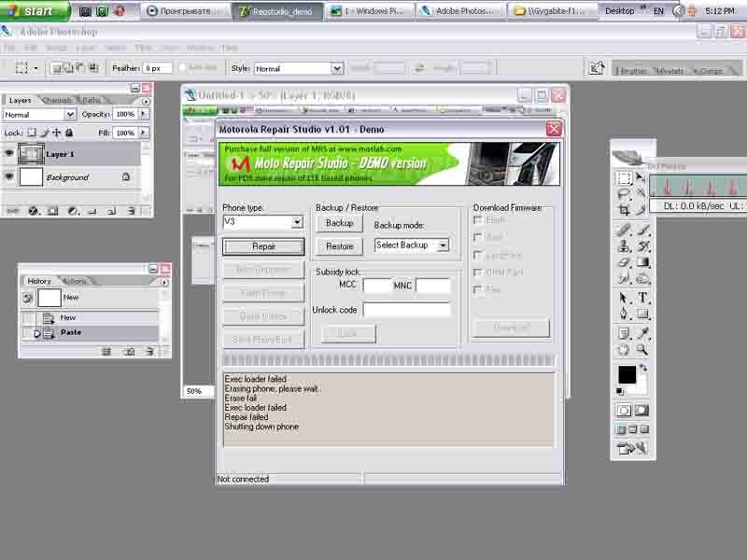This screenshot has height=560, width=747.
Task: Select the Healing Brush tool
Action: pos(624,231)
